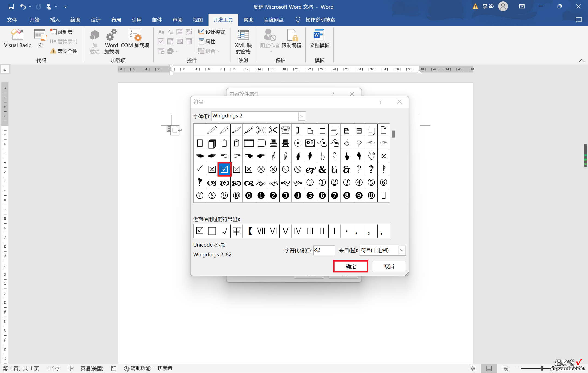Click help button in Symbol dialog
Screen dimensions: 588x373
380,102
